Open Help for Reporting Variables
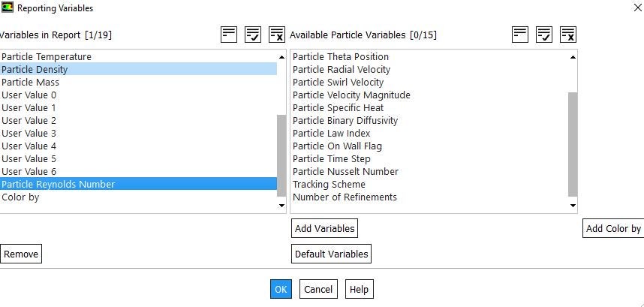This screenshot has width=644, height=307. [x=359, y=289]
